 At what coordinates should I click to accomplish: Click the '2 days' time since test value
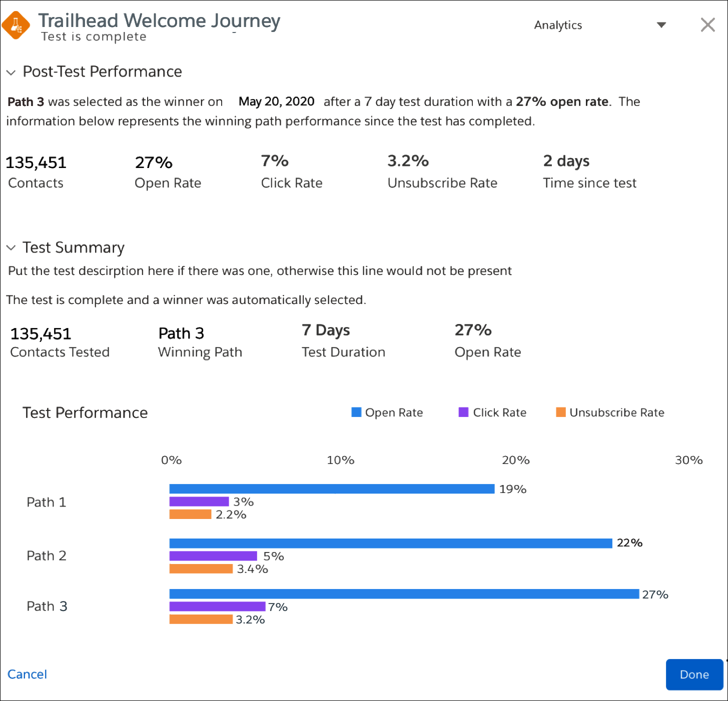[566, 161]
